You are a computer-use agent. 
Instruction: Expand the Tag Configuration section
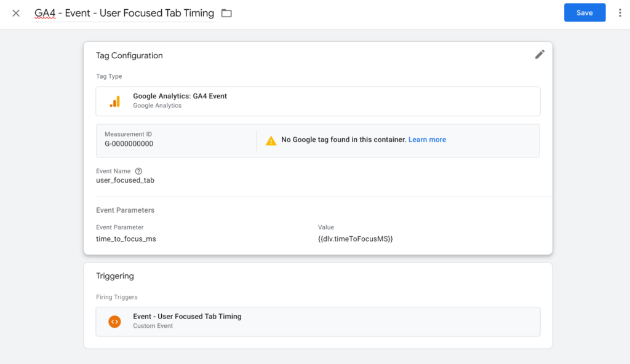pos(130,55)
